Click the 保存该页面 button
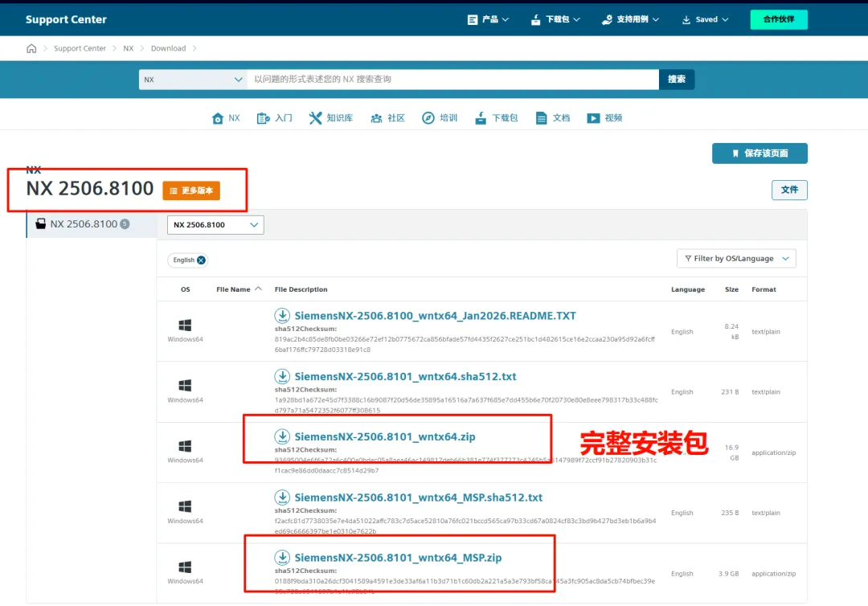The height and width of the screenshot is (606, 868). (759, 154)
